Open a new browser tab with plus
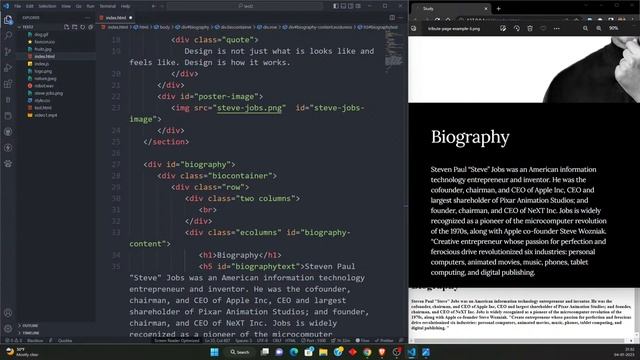The height and width of the screenshot is (360, 640). (x=498, y=9)
